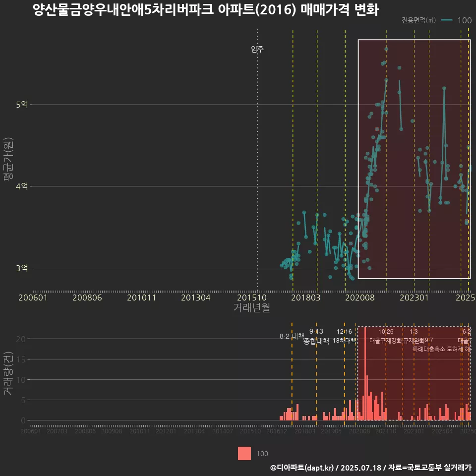Click the 평균가(원) axis title

[x=8, y=159]
